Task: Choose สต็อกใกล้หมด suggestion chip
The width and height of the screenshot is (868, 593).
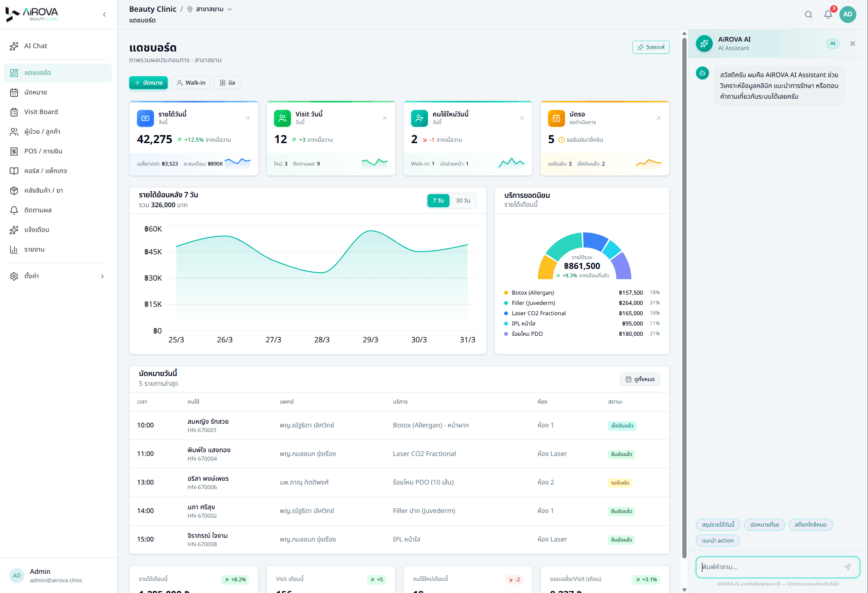Action: 810,525
